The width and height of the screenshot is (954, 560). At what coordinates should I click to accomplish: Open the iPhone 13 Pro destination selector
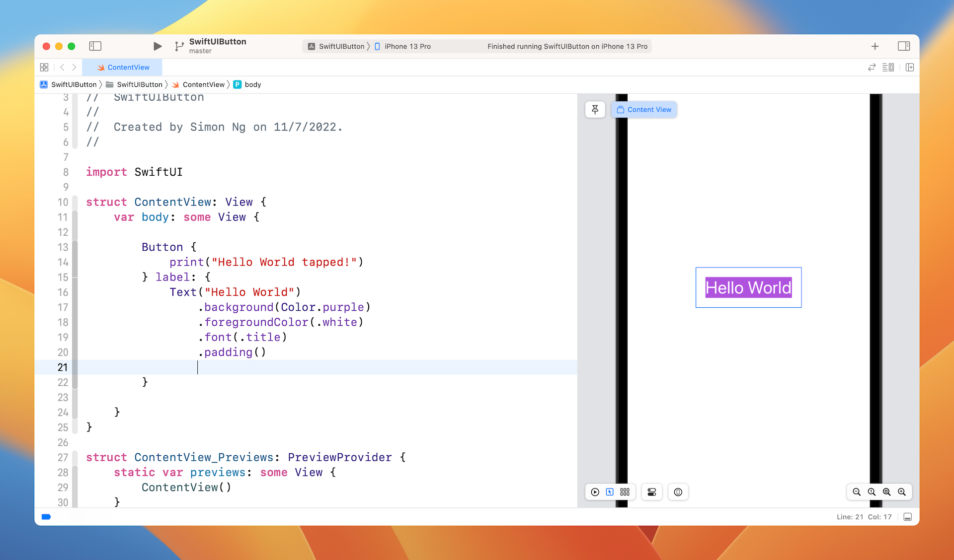406,46
